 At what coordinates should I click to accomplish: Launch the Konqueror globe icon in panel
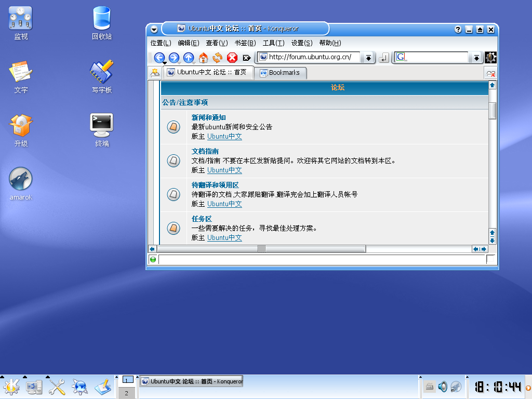pyautogui.click(x=80, y=387)
